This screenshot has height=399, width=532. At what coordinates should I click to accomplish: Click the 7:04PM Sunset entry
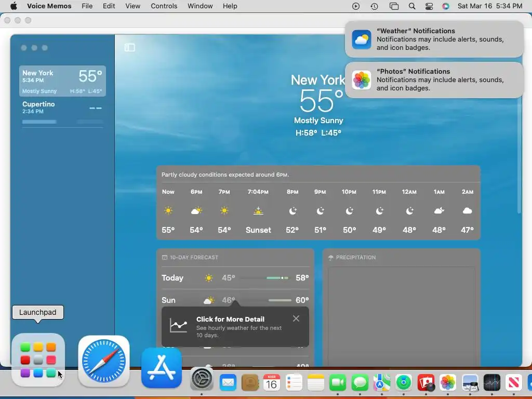258,211
